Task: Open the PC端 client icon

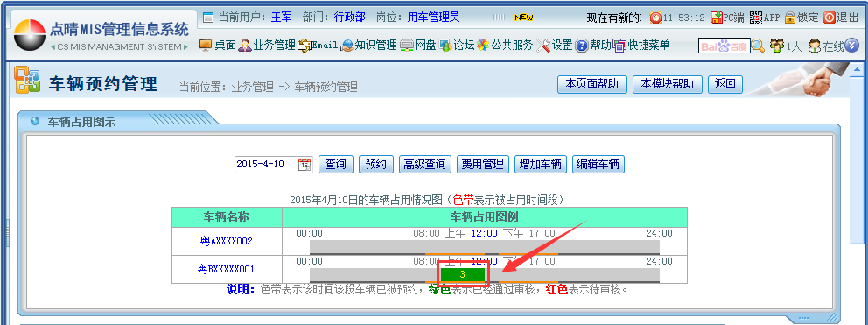Action: tap(717, 18)
